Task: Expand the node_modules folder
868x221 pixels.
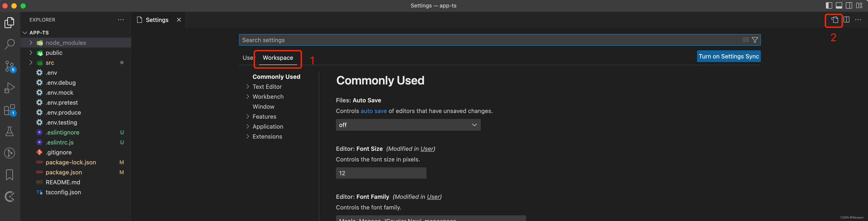Action: click(x=31, y=42)
